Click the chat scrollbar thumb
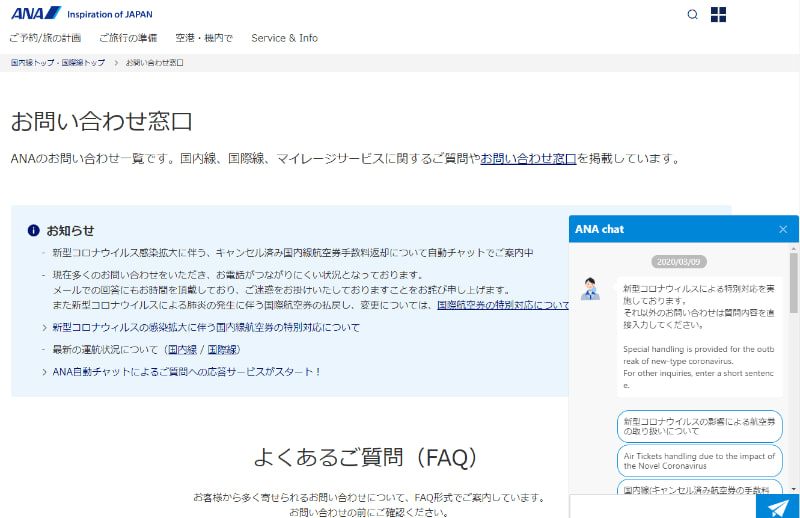This screenshot has height=518, width=800. click(793, 282)
